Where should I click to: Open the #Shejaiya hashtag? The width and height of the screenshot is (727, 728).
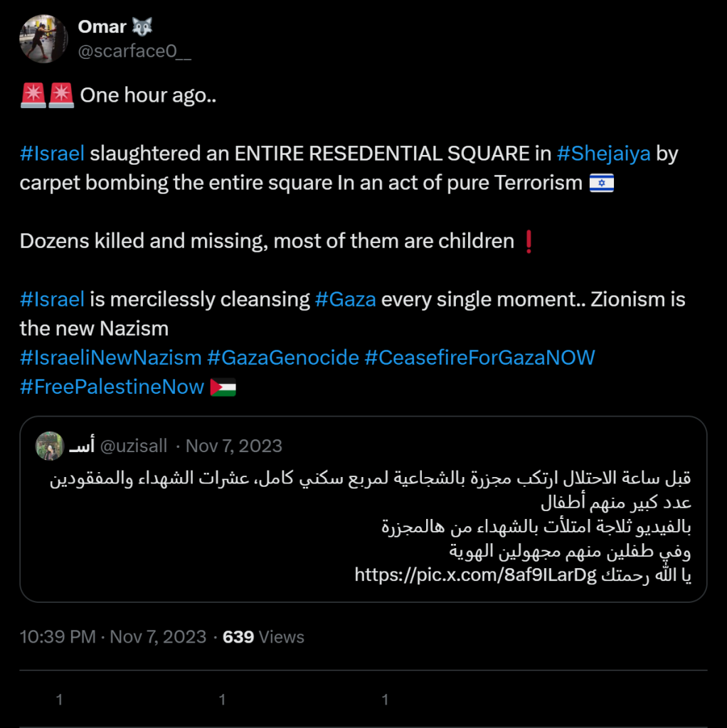603,153
